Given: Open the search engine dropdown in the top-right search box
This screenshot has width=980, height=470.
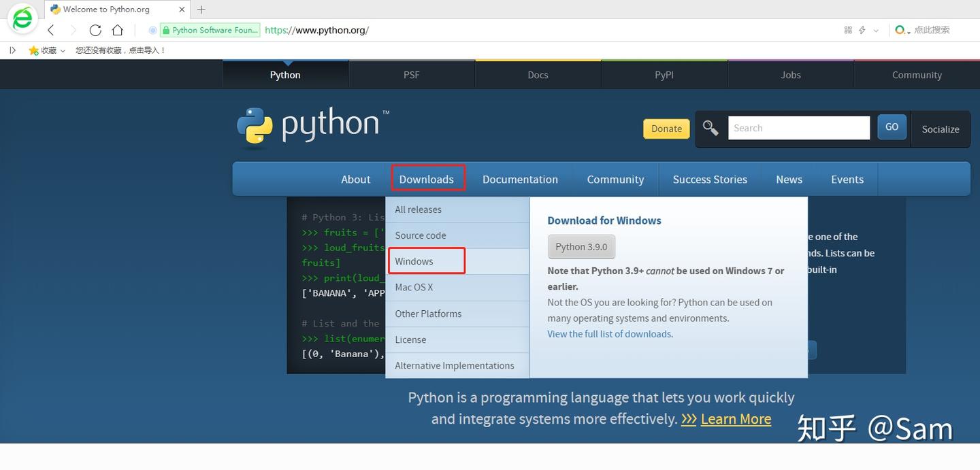Looking at the screenshot, I should (x=902, y=30).
